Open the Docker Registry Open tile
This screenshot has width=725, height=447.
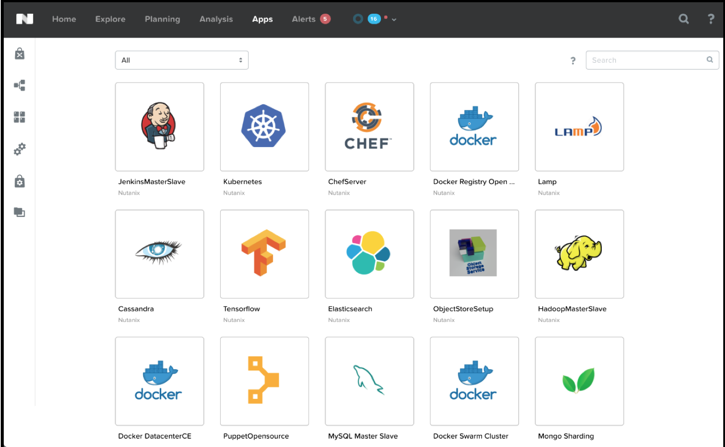click(x=474, y=127)
